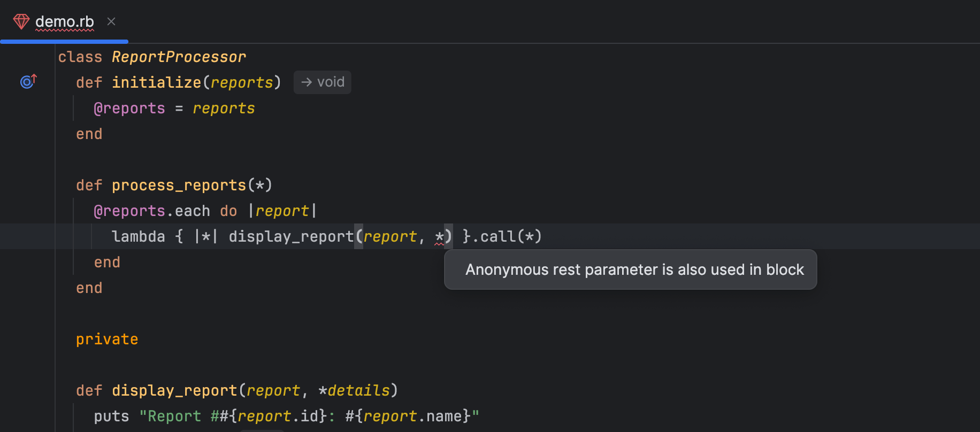Click the call method after the lambda
This screenshot has width=980, height=432.
coord(497,236)
